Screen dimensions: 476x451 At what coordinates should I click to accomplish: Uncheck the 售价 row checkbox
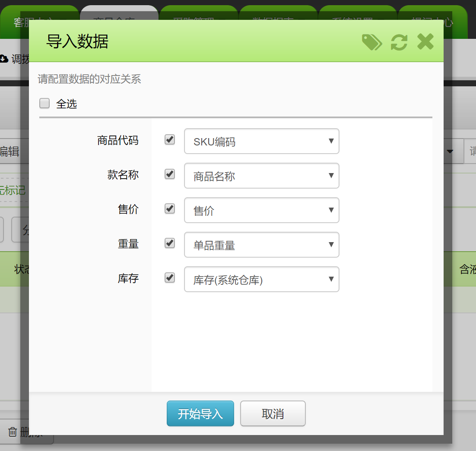coord(170,208)
